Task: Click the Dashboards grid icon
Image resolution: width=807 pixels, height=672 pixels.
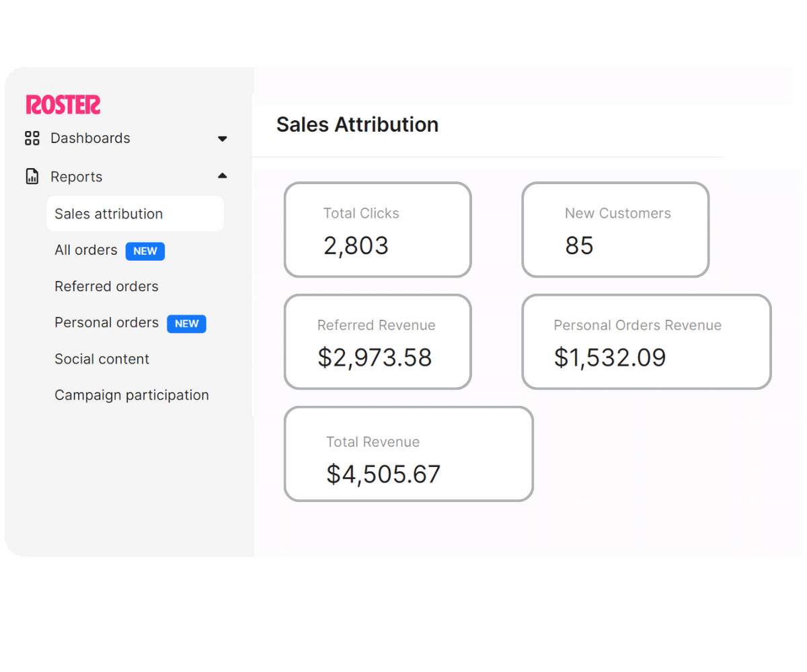Action: point(32,138)
